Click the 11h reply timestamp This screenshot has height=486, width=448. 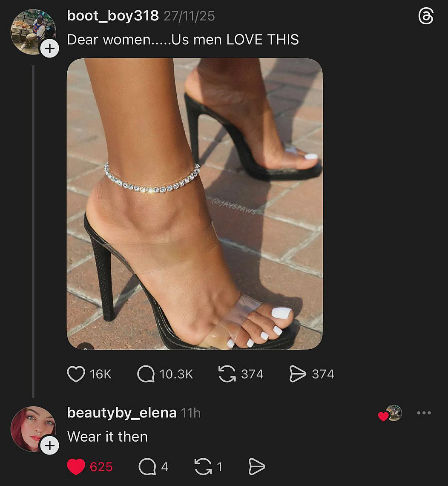point(190,413)
